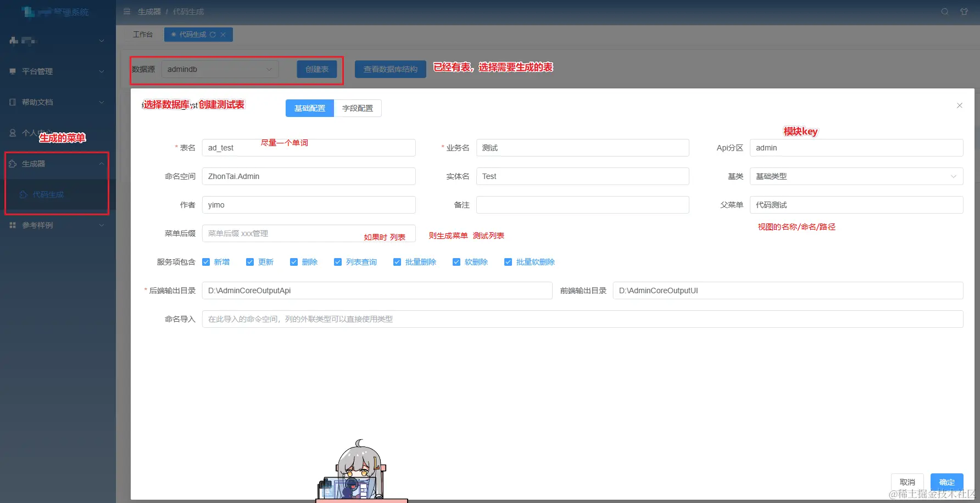The image size is (980, 503).
Task: Focus the 菜单后缀 input field
Action: (x=309, y=233)
